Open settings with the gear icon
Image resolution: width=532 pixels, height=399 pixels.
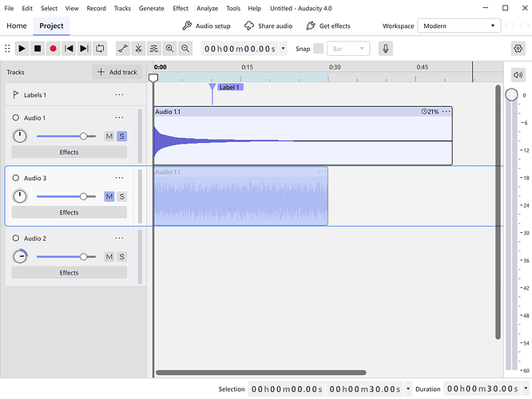click(x=518, y=49)
